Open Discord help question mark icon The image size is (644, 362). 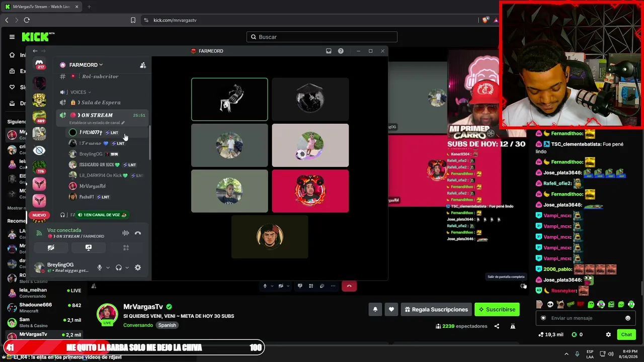click(x=341, y=51)
